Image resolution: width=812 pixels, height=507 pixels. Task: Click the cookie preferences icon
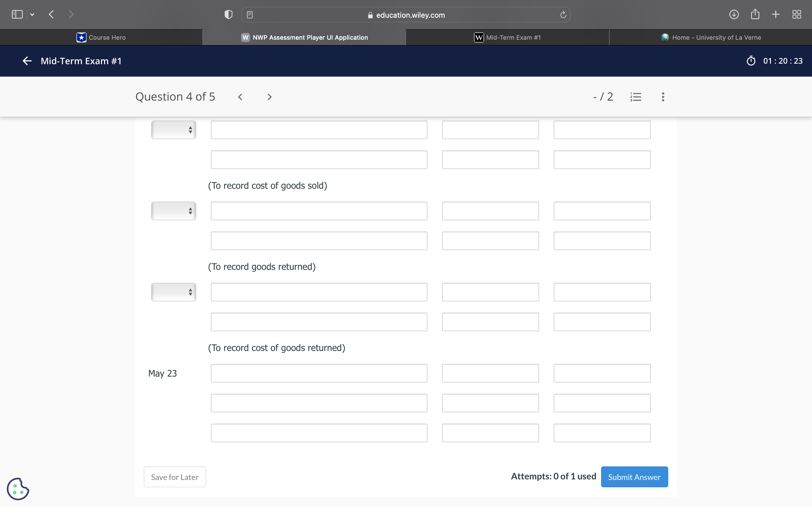[18, 489]
